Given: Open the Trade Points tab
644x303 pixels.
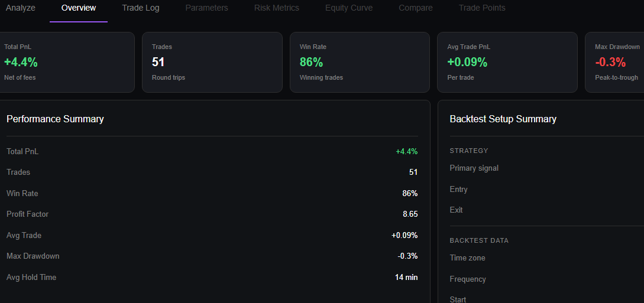Looking at the screenshot, I should [x=482, y=8].
